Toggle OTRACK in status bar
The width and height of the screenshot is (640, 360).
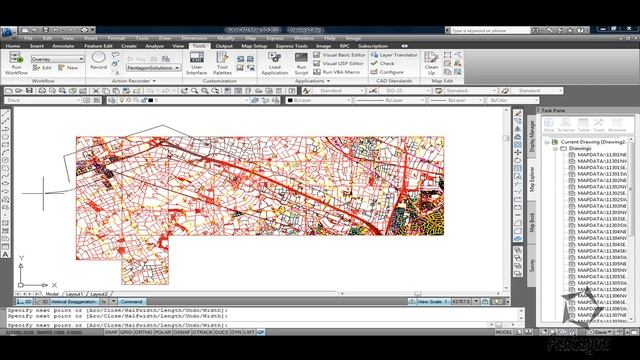(x=202, y=332)
